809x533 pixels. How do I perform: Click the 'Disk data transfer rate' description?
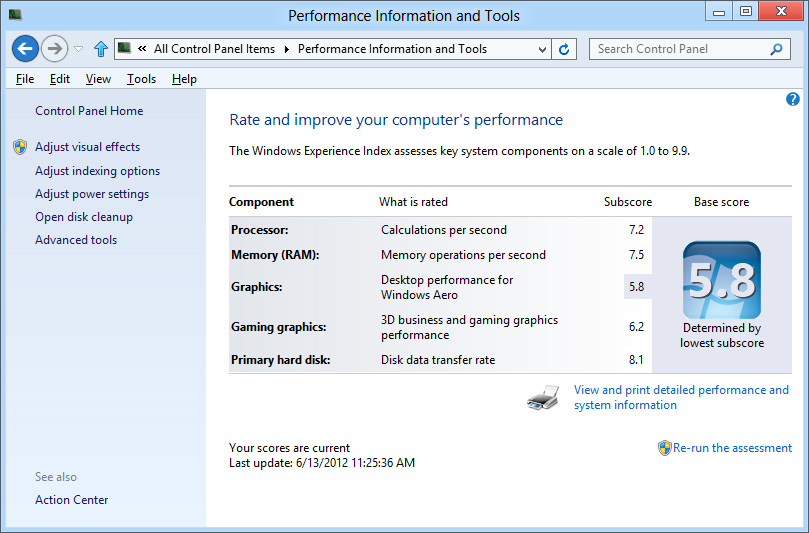[438, 360]
